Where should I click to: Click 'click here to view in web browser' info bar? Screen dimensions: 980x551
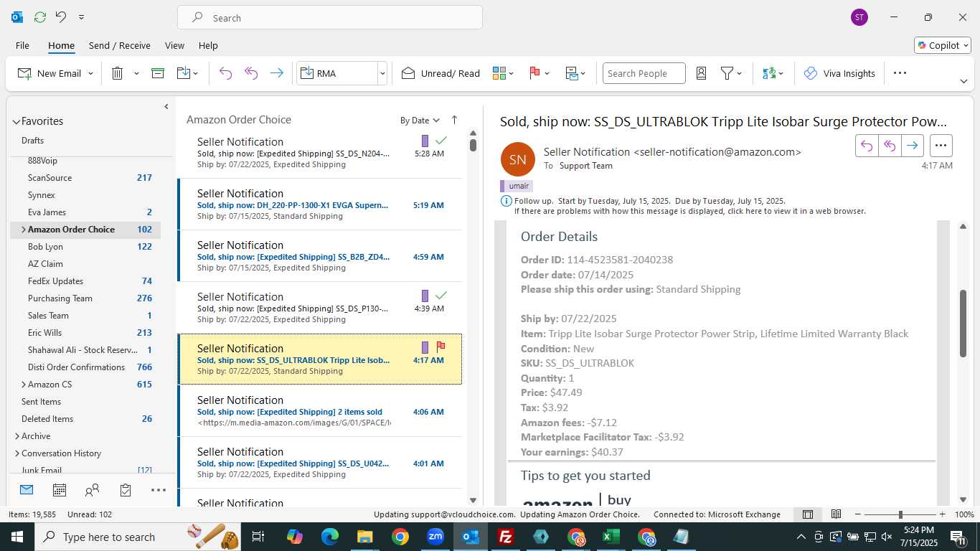(x=689, y=211)
